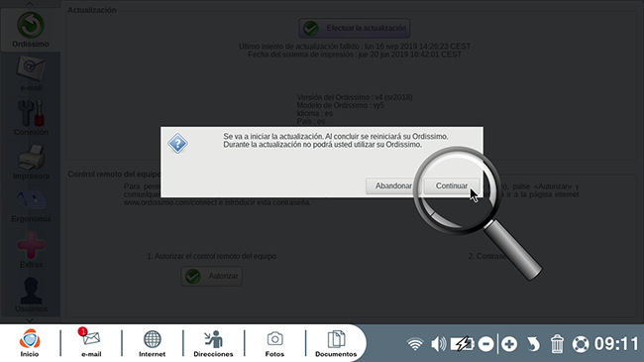Open the Ordissimo settings section
The height and width of the screenshot is (362, 644).
(x=31, y=30)
